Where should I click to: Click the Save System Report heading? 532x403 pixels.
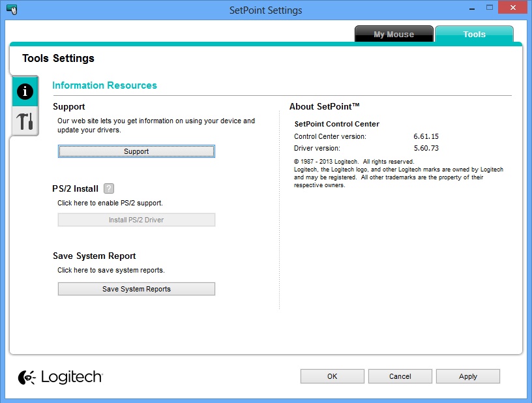94,256
